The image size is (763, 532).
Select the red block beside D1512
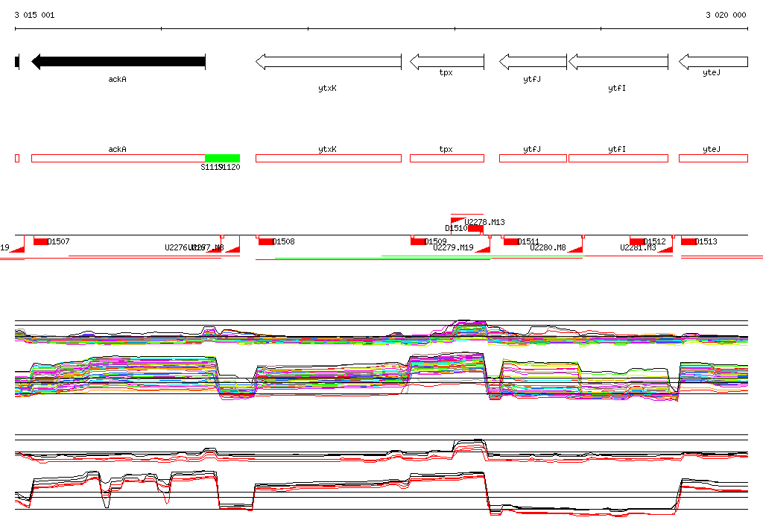(x=637, y=241)
